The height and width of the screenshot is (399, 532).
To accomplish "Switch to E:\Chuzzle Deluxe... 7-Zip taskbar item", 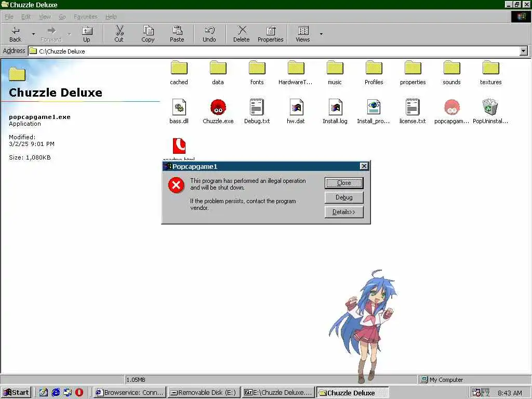I will (278, 393).
